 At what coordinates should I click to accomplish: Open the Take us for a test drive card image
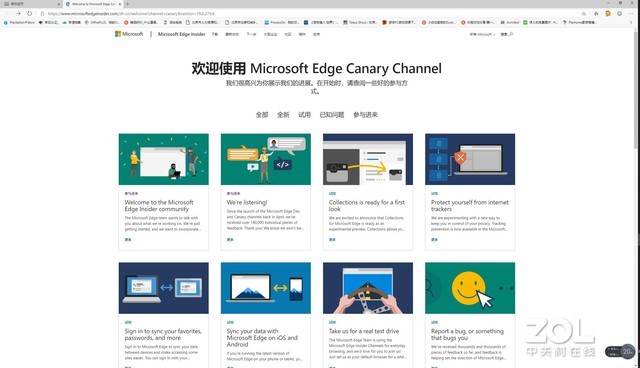click(x=368, y=288)
